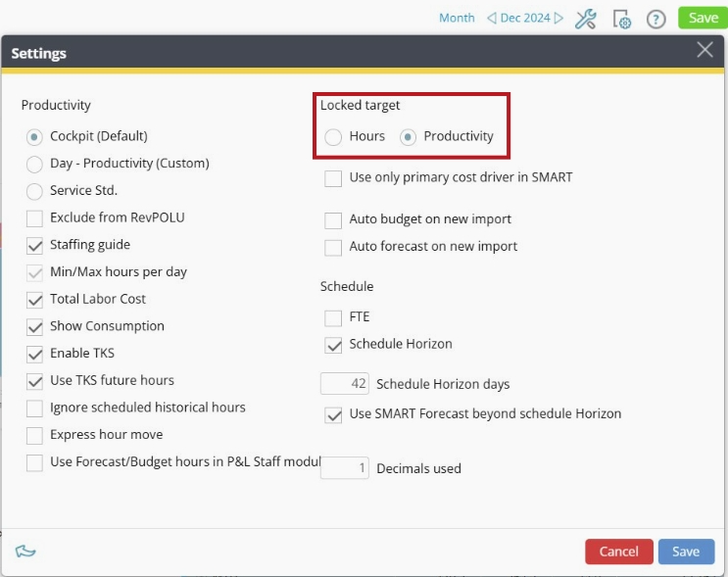This screenshot has height=577, width=728.
Task: Click the Productivity section heading
Action: pos(56,106)
